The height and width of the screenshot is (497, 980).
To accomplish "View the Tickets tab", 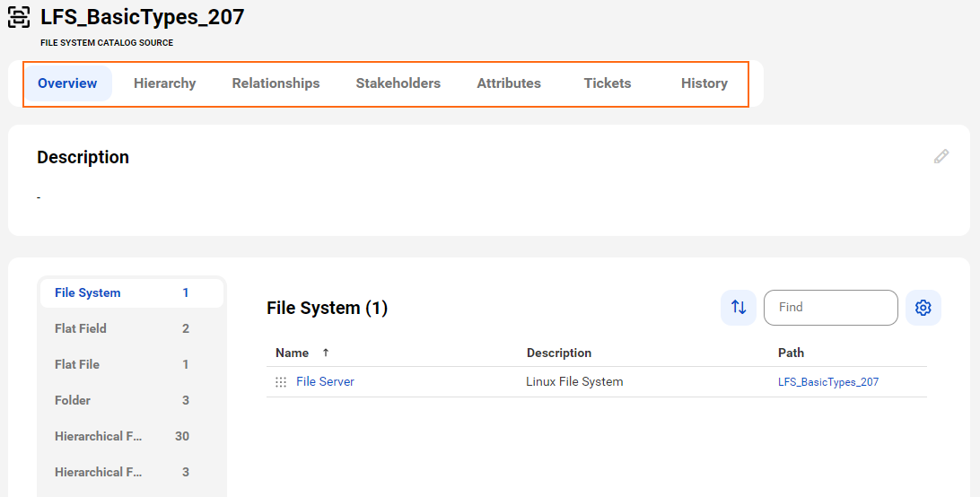I will pos(608,83).
